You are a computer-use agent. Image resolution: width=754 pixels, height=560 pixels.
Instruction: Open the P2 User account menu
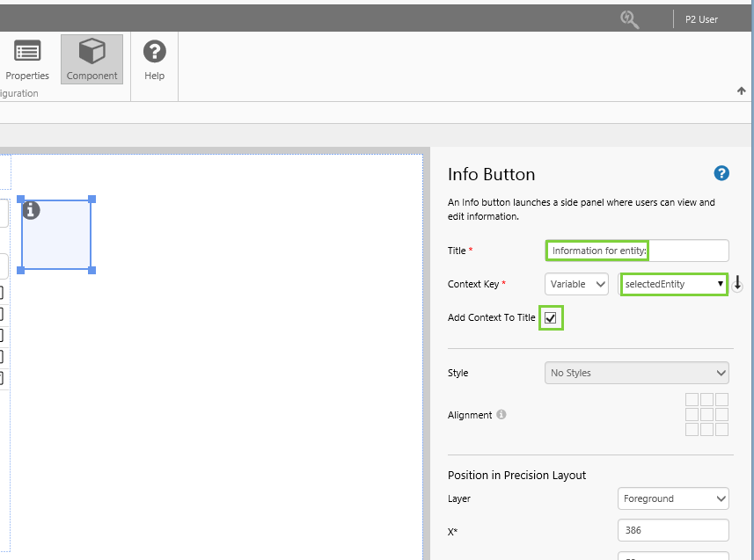pyautogui.click(x=701, y=19)
